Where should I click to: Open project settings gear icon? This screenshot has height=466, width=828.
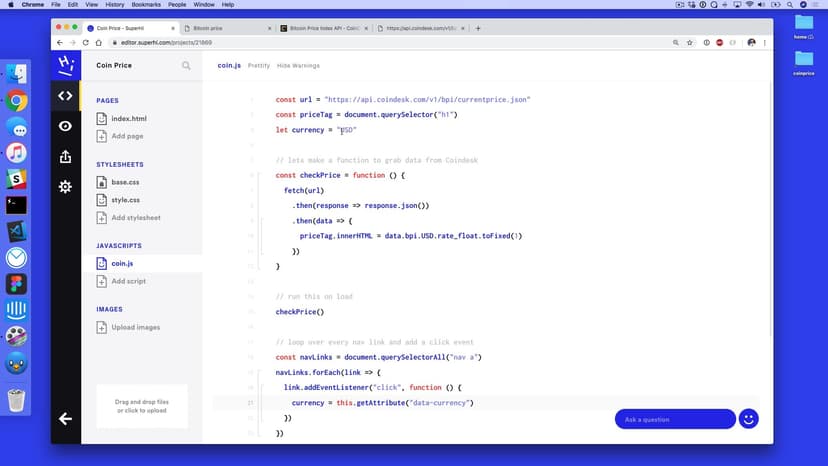(x=65, y=187)
